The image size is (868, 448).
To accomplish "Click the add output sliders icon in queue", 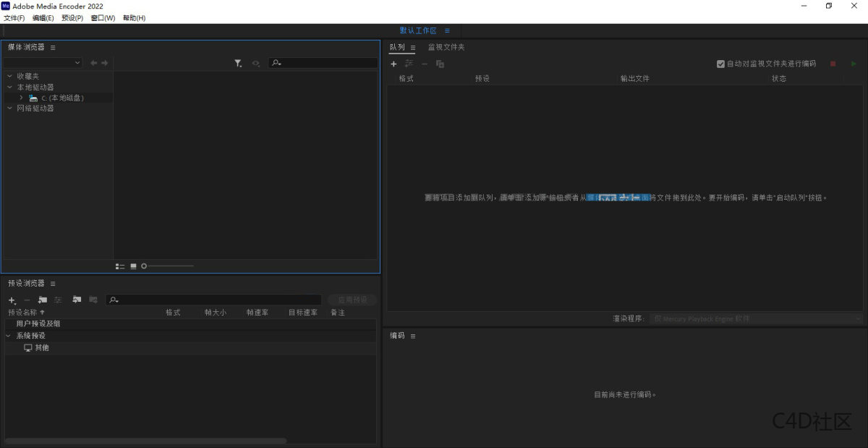I will pyautogui.click(x=409, y=64).
